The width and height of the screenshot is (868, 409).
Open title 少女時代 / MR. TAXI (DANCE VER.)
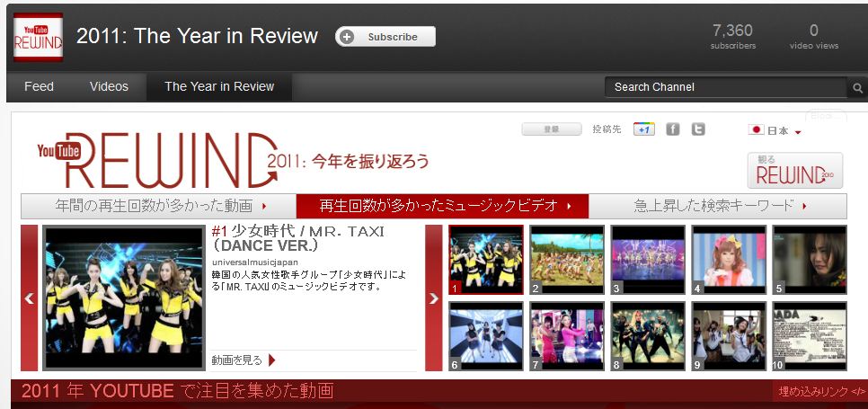tap(297, 238)
